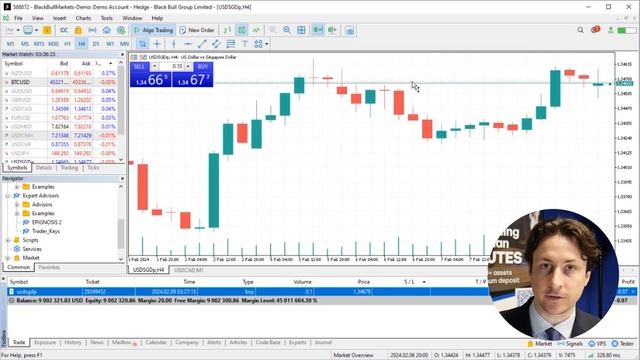Switch timeframe to H1
The image size is (640, 360).
click(67, 44)
